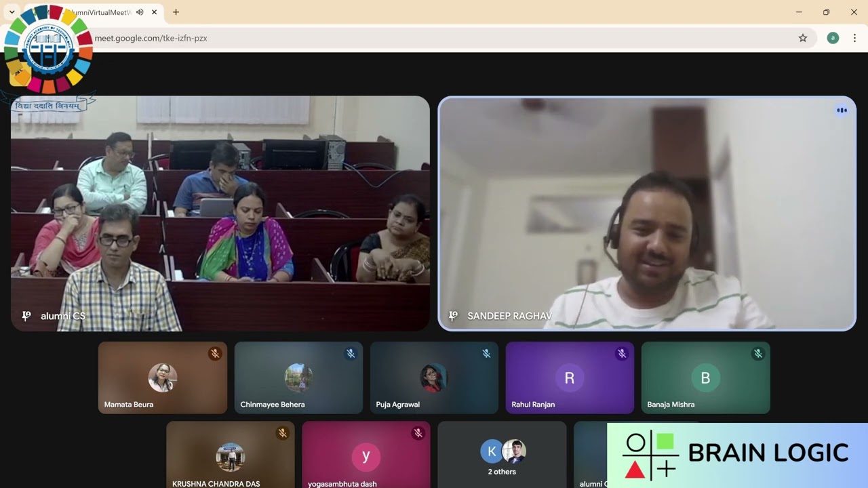Restore down the Chrome window
Viewport: 868px width, 488px height.
(x=826, y=12)
